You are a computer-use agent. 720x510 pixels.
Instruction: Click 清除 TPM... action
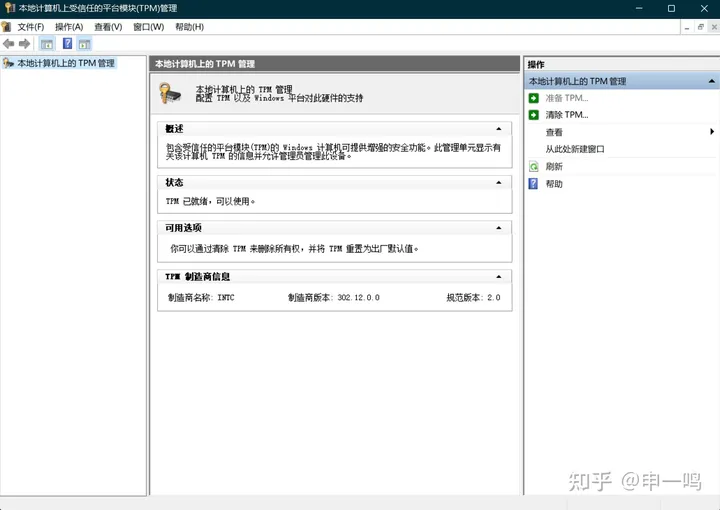pos(567,115)
